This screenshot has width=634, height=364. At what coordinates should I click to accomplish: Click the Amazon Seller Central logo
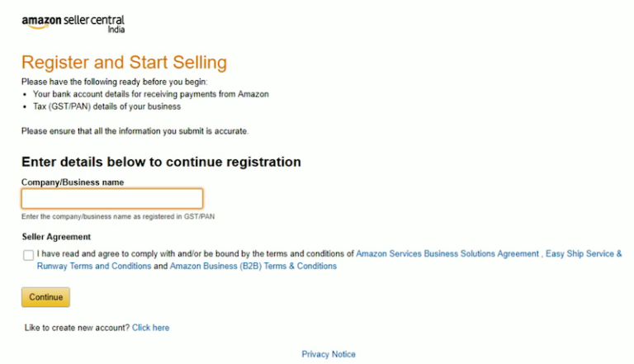[x=73, y=24]
